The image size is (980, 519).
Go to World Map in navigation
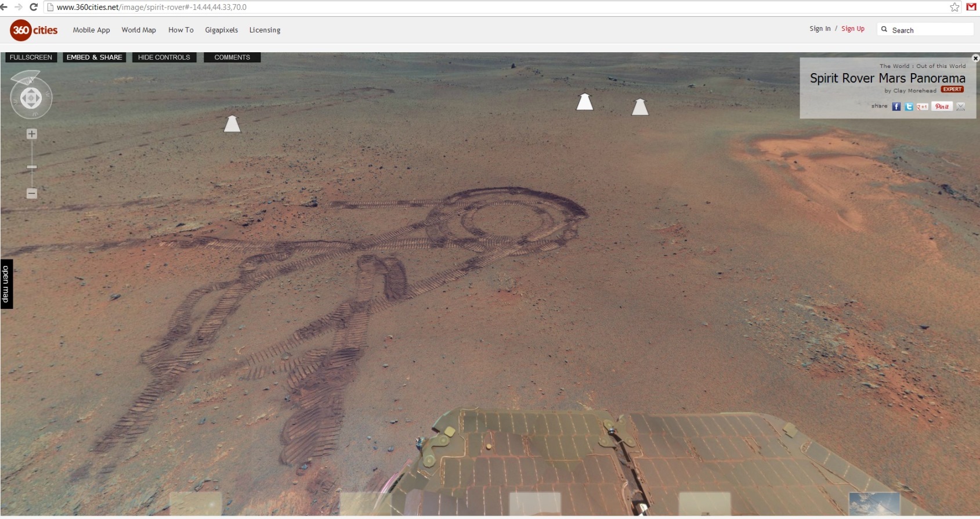[x=139, y=30]
